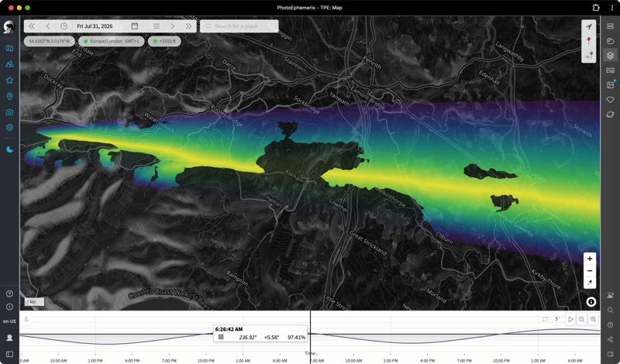Toggle the left sidebar panel icon

click(9, 354)
